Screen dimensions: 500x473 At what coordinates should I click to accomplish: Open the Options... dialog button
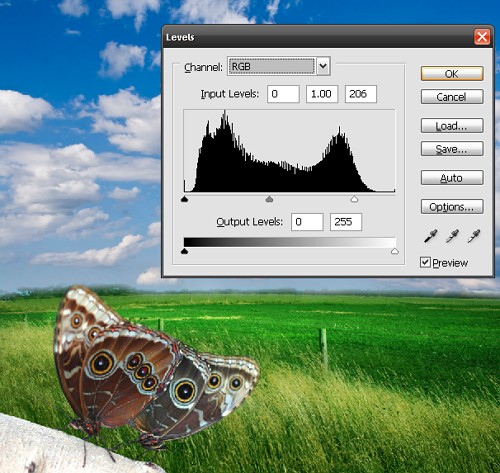click(x=452, y=207)
